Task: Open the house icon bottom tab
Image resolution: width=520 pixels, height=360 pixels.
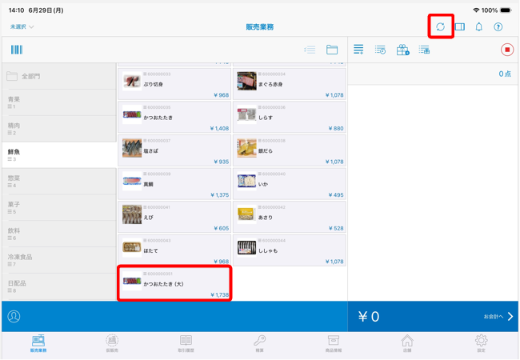Action: (407, 343)
